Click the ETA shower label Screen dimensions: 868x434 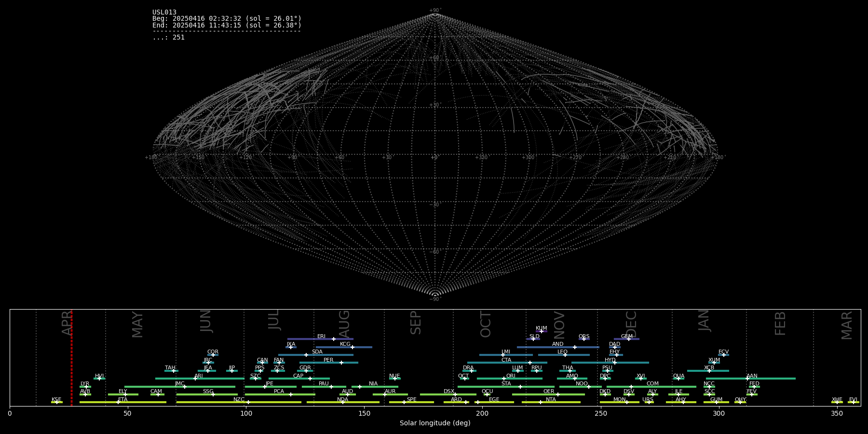tap(123, 400)
